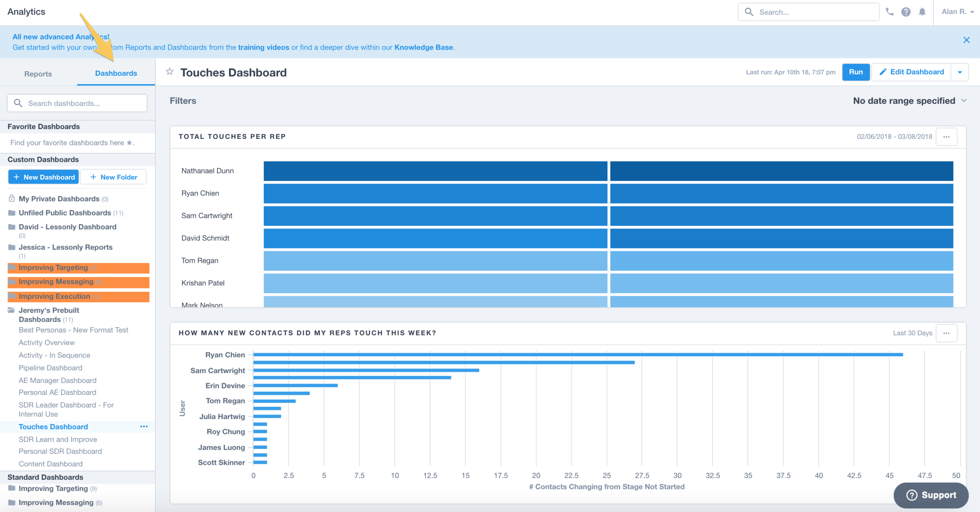980x512 pixels.
Task: Click Nathanael Dunn's dark blue left bar
Action: (435, 171)
